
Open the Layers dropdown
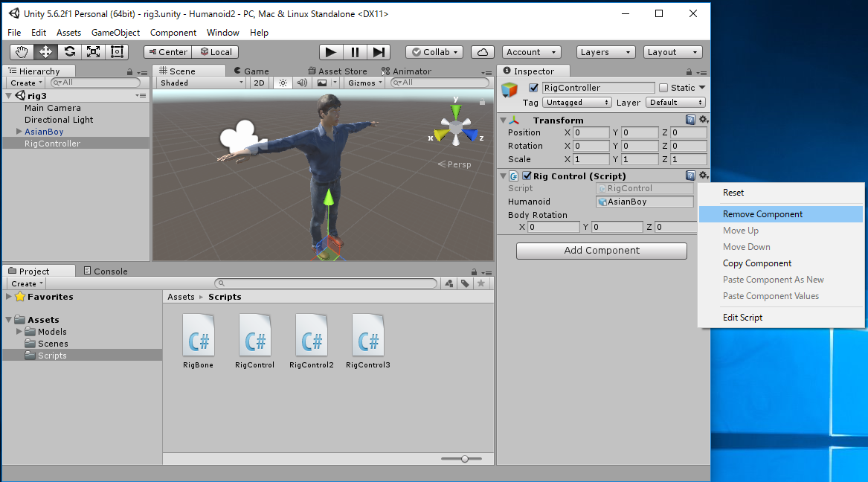(x=605, y=52)
